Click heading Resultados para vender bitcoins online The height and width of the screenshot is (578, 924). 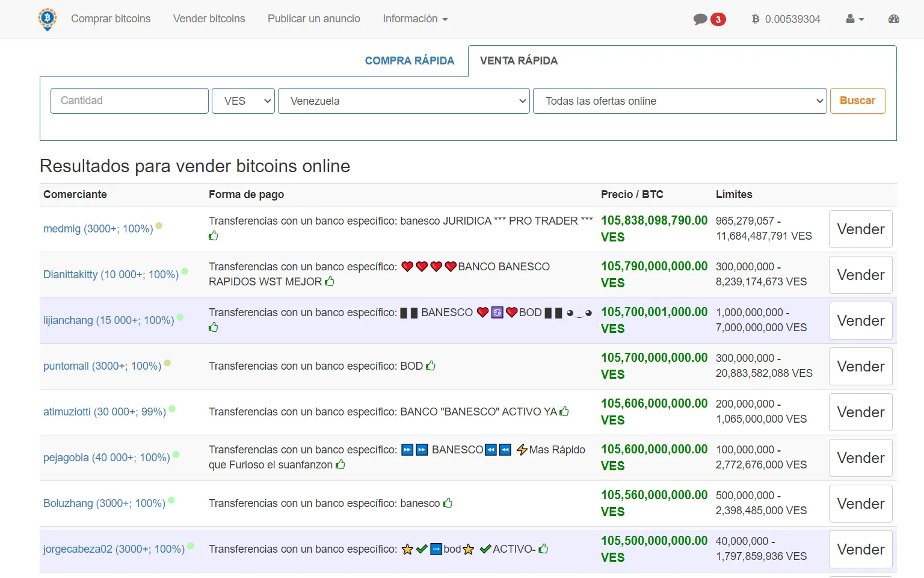195,166
